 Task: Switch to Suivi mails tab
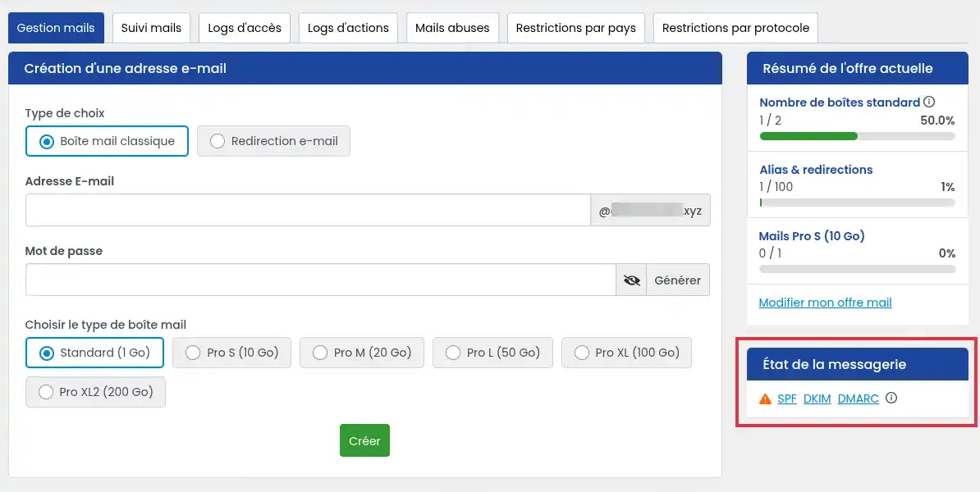coord(151,28)
